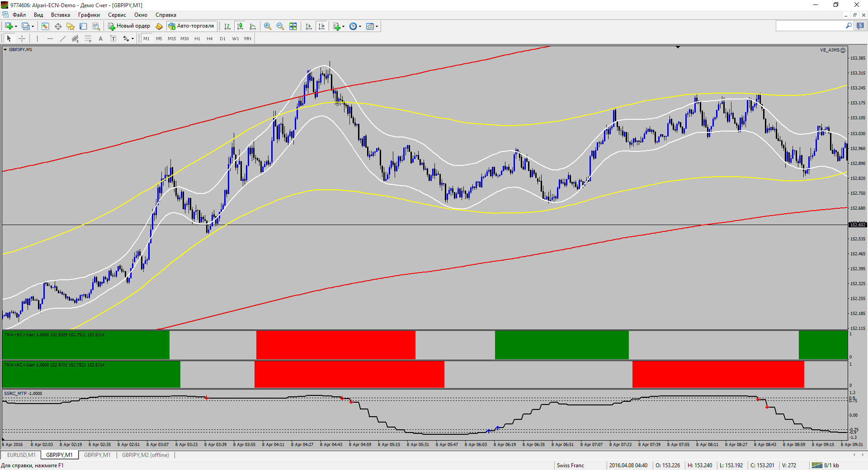
Task: Expand the periods dropdown arrow
Action: 360,26
